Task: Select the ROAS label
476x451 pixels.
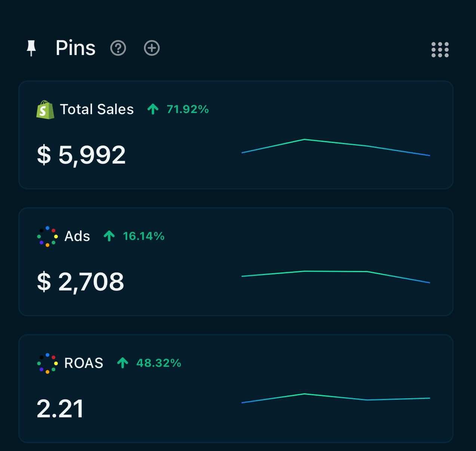Action: coord(84,363)
